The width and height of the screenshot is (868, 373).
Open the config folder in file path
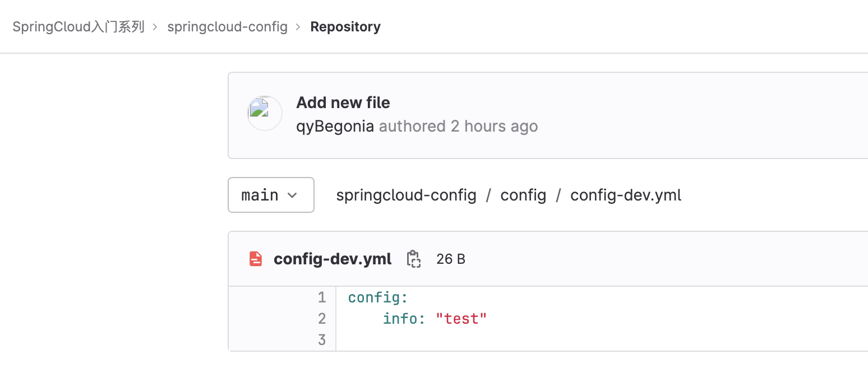523,195
